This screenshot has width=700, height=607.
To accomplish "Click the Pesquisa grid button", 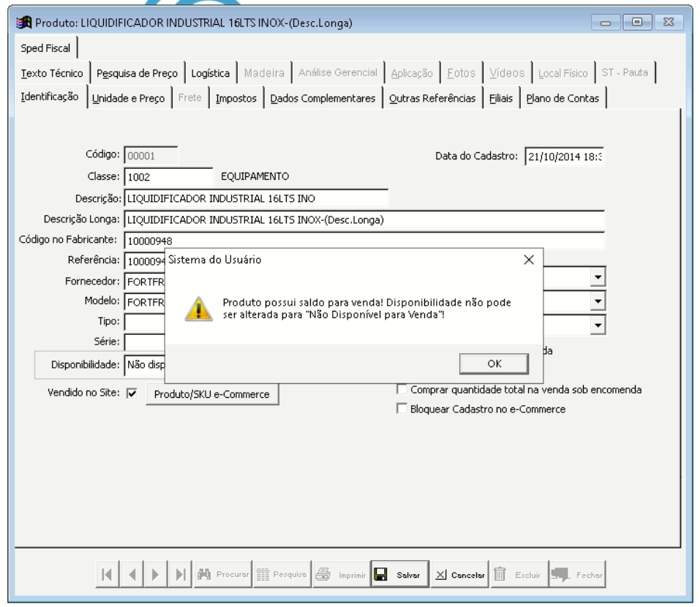I will (282, 574).
